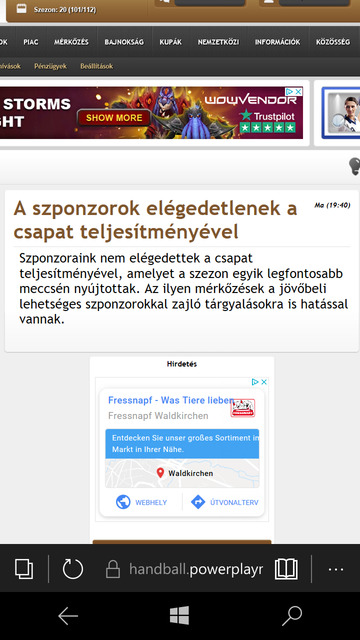Screen dimensions: 360x640
Task: Click SHOW MORE on the banner ad
Action: (x=114, y=118)
